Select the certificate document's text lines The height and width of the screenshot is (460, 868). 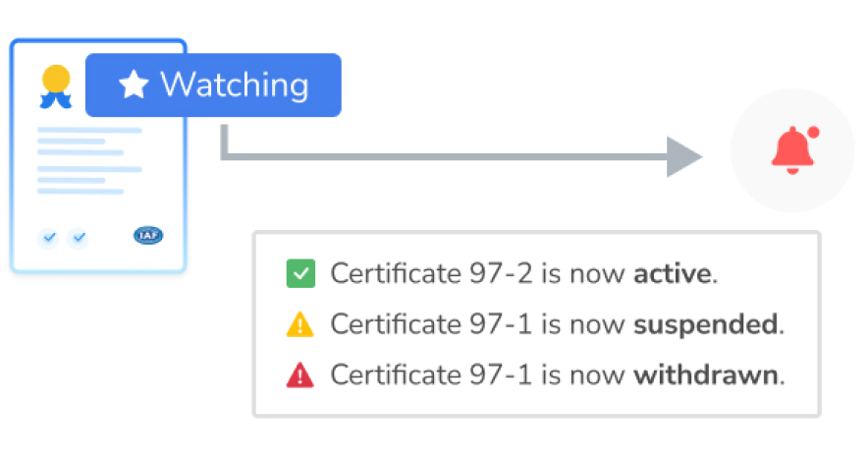pos(88,160)
